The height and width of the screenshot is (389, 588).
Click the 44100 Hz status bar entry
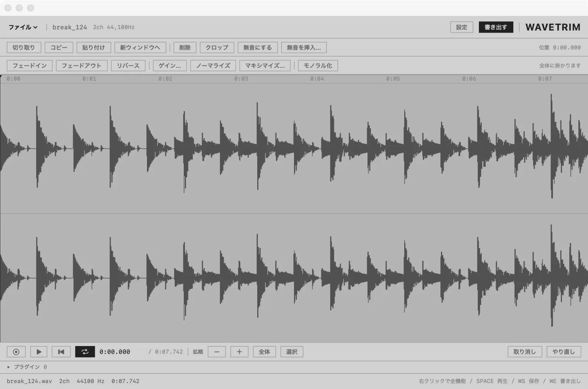tap(90, 381)
